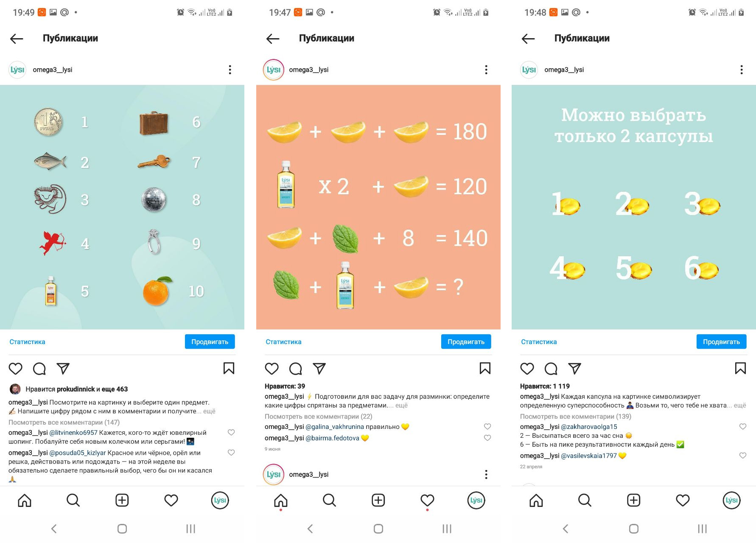Expand caption with 'ещё' in first post
The width and height of the screenshot is (756, 543).
coord(209,411)
